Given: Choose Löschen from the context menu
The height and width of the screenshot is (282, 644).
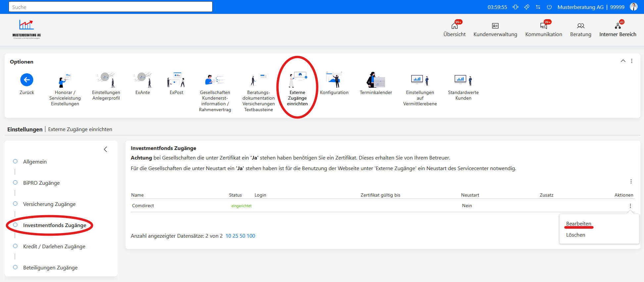Looking at the screenshot, I should tap(576, 235).
